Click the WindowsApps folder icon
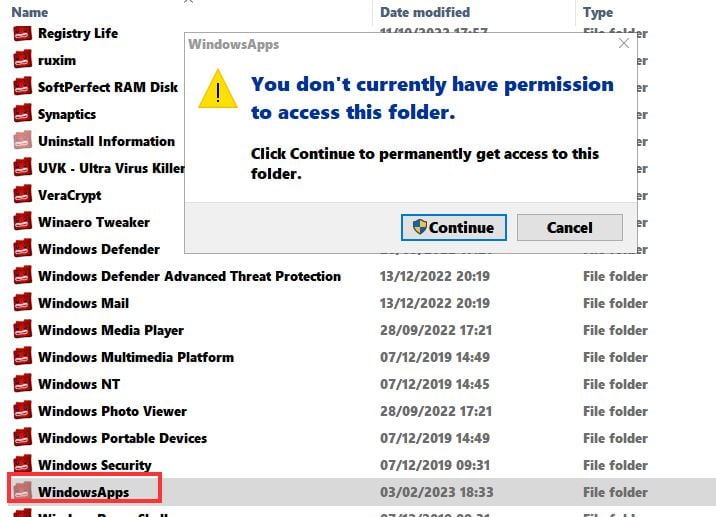The width and height of the screenshot is (716, 517). point(23,491)
